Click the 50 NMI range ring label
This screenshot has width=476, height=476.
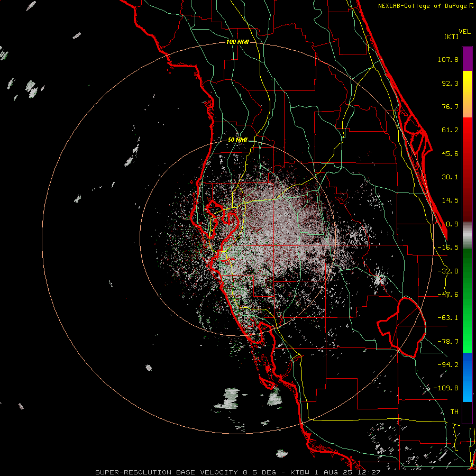pyautogui.click(x=237, y=140)
